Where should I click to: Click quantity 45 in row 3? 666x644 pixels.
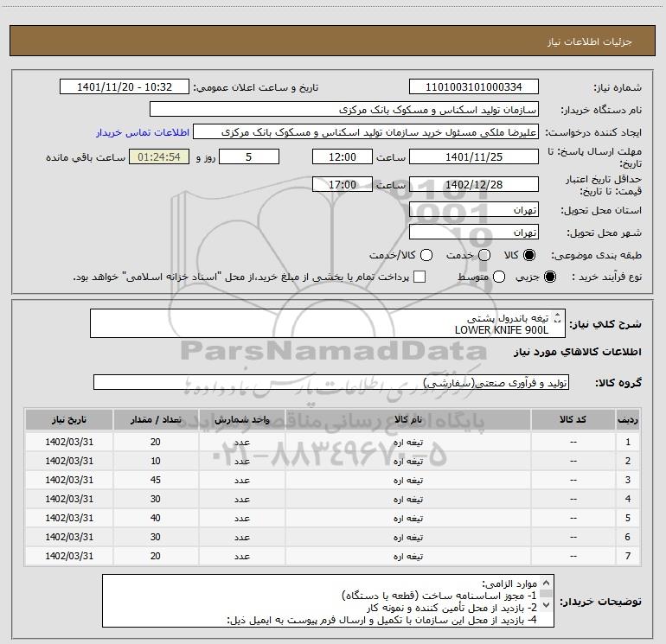[x=156, y=480]
